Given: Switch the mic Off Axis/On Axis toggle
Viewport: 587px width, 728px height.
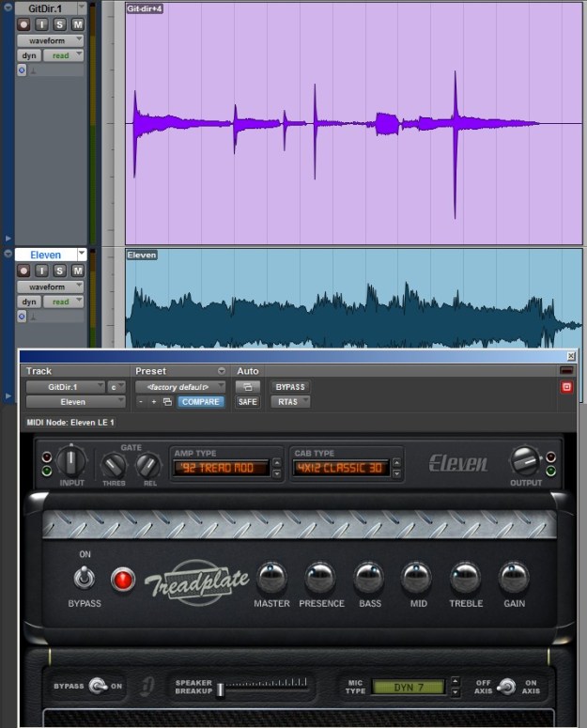Looking at the screenshot, I should [x=507, y=687].
